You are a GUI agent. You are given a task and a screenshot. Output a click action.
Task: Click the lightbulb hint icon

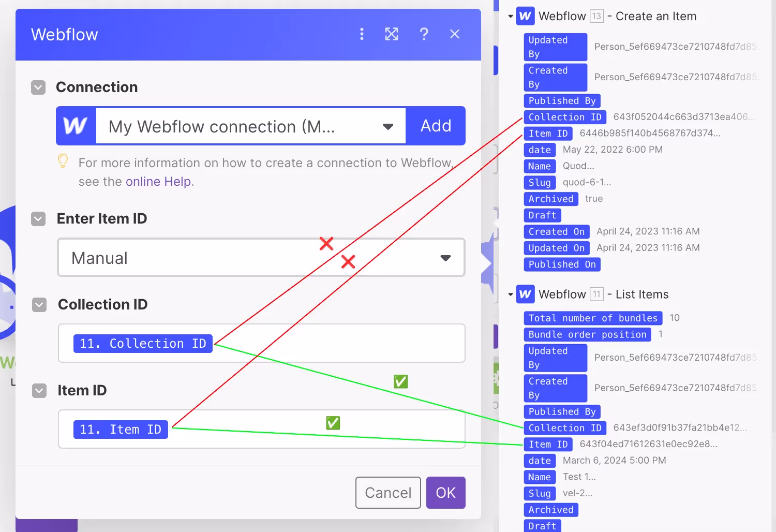coord(63,161)
